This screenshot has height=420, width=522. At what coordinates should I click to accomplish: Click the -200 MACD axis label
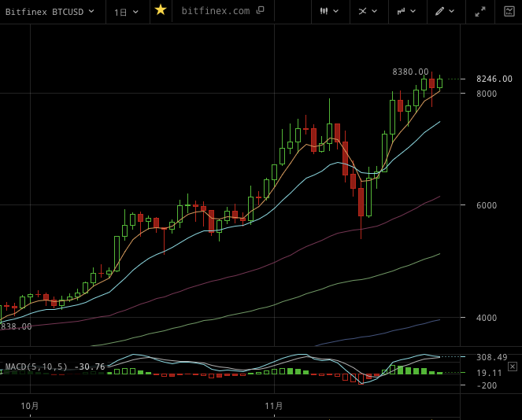[x=487, y=385]
